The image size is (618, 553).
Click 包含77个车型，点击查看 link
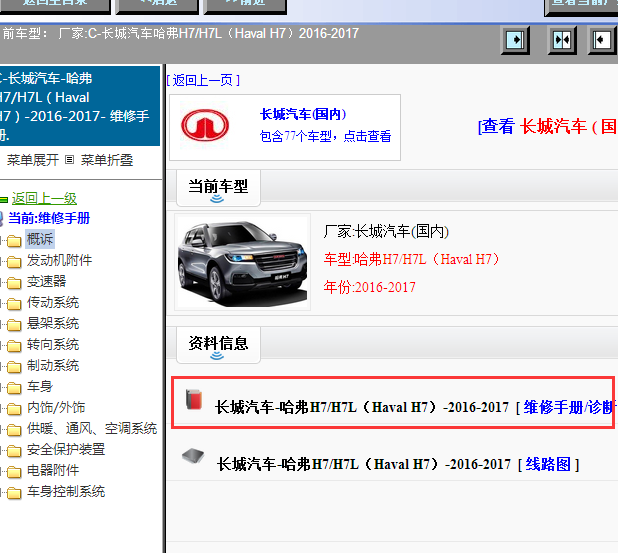(x=326, y=136)
